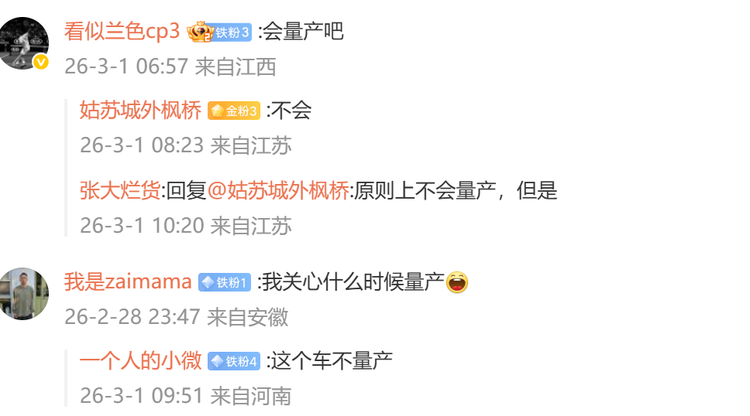The height and width of the screenshot is (416, 750).
Task: Open the avatar of 我是zaimama
Action: (23, 294)
